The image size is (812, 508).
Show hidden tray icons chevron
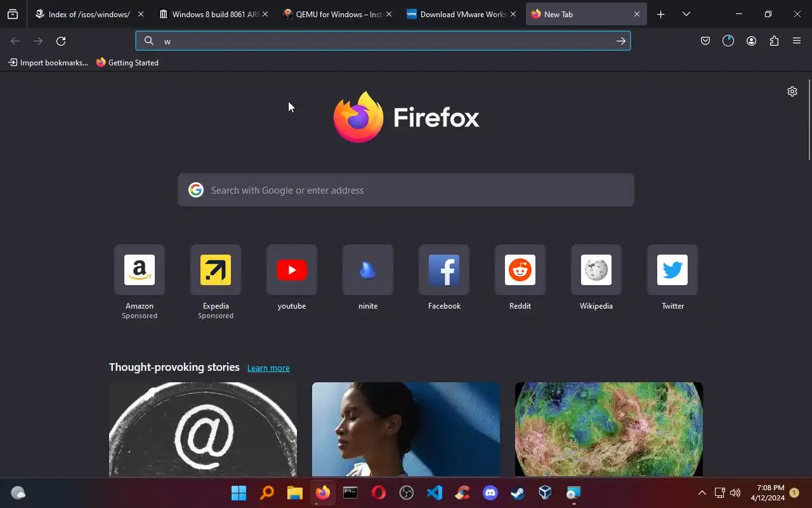point(702,493)
